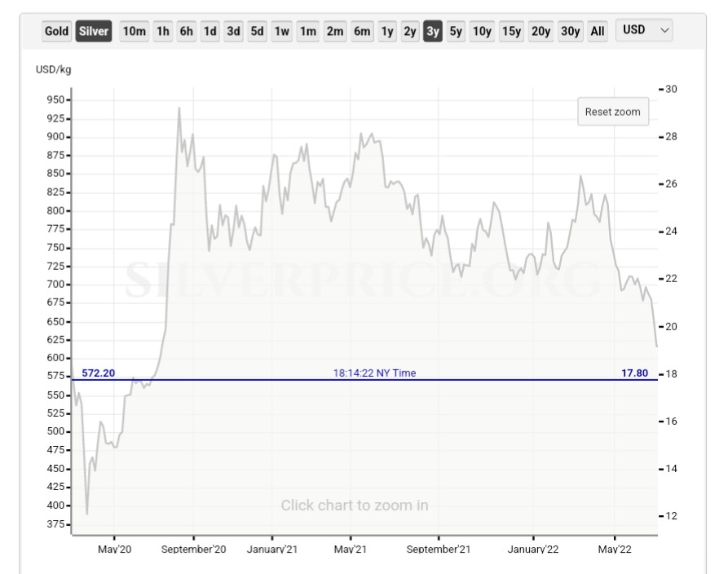
Task: Set time range to 30y
Action: pyautogui.click(x=570, y=31)
